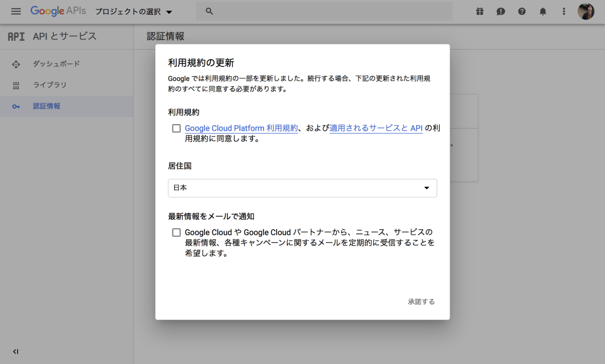Open the user account avatar
Viewport: 605px width, 364px height.
click(586, 11)
